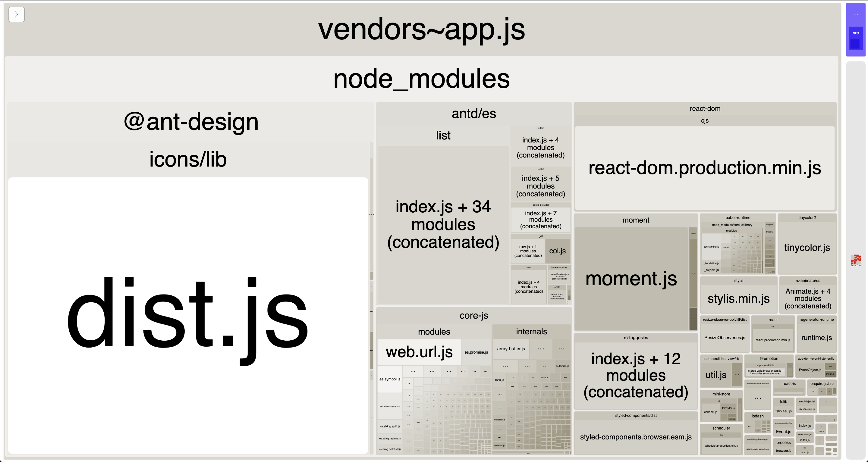Select the antd/es group header
Image resolution: width=868 pixels, height=462 pixels.
coord(473,114)
